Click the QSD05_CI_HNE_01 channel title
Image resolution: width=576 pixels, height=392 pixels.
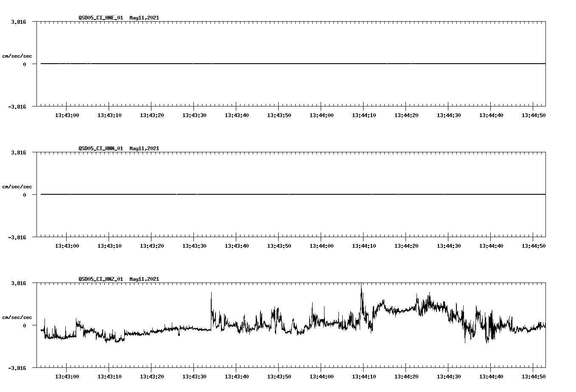click(x=100, y=18)
